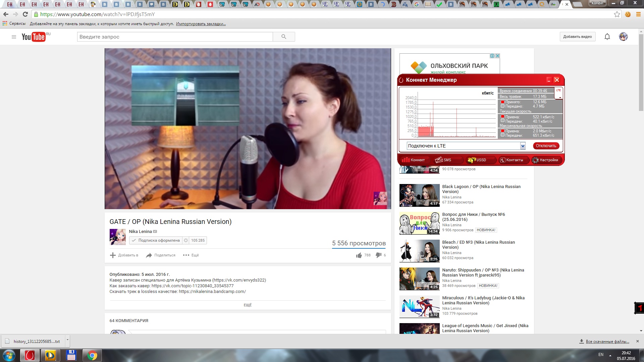This screenshot has width=644, height=362.
Task: Open Все скачанные файлы link
Action: pos(607,342)
